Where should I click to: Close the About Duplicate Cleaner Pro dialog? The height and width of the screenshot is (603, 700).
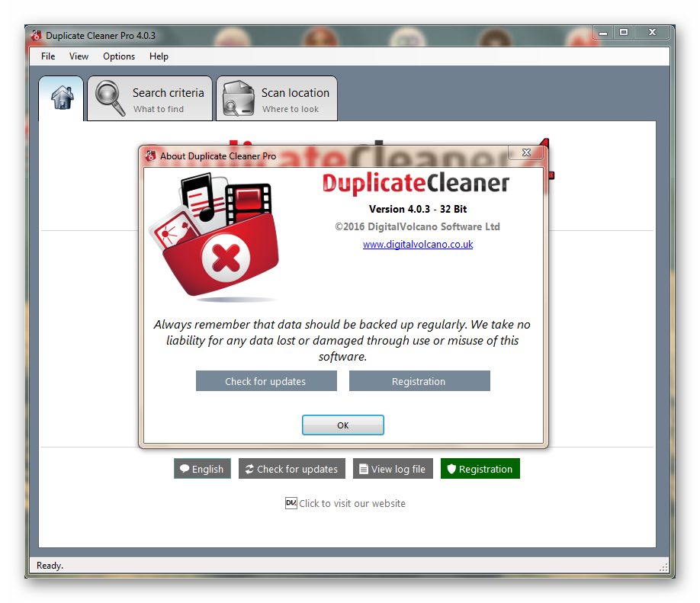pos(526,152)
